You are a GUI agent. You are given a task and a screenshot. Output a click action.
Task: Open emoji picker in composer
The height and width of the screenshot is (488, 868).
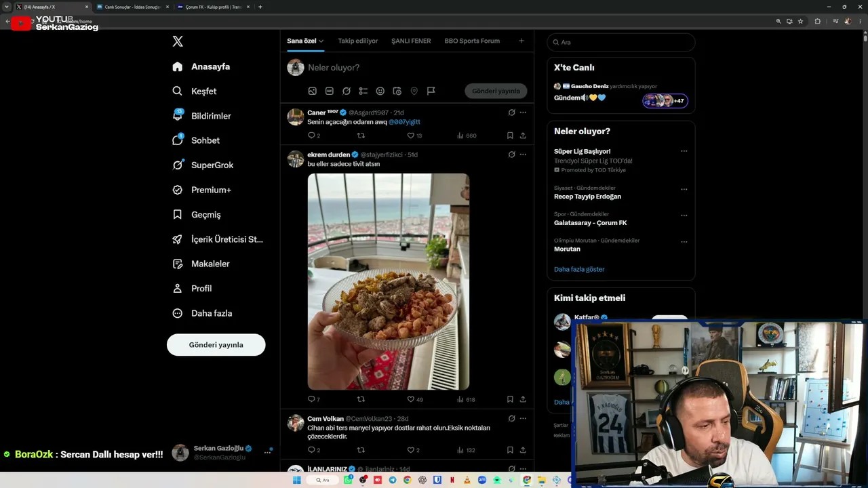(x=380, y=91)
